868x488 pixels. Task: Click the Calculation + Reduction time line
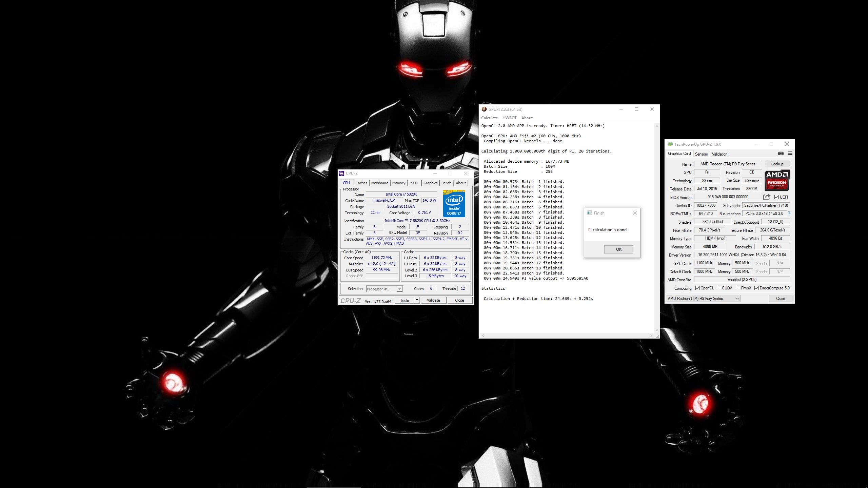[538, 299]
